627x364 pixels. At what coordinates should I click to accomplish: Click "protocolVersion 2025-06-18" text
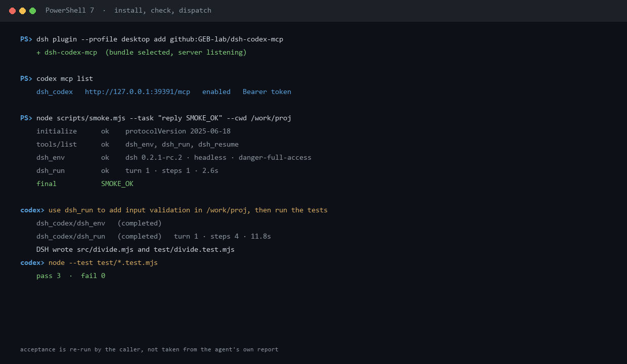(x=178, y=131)
